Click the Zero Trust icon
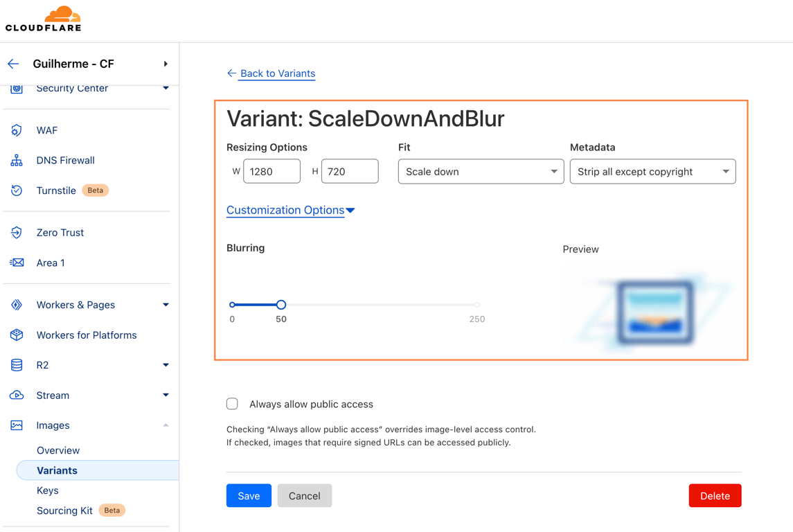Viewport: 793px width, 532px height. click(x=17, y=233)
